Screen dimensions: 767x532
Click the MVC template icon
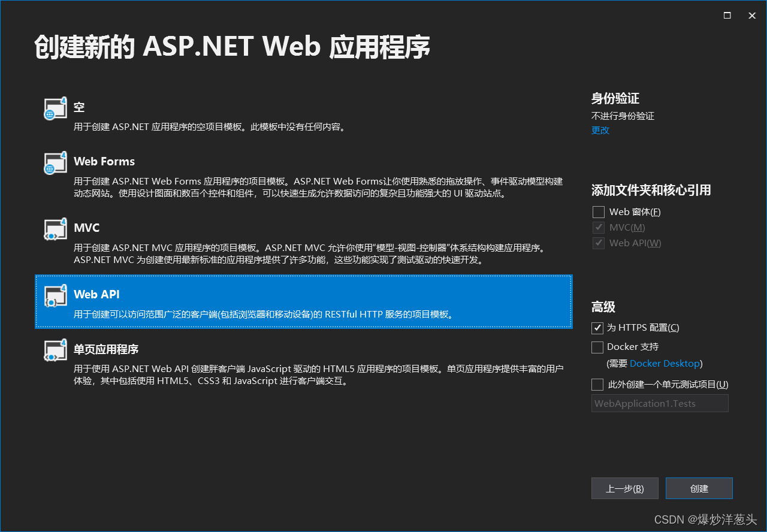[55, 229]
